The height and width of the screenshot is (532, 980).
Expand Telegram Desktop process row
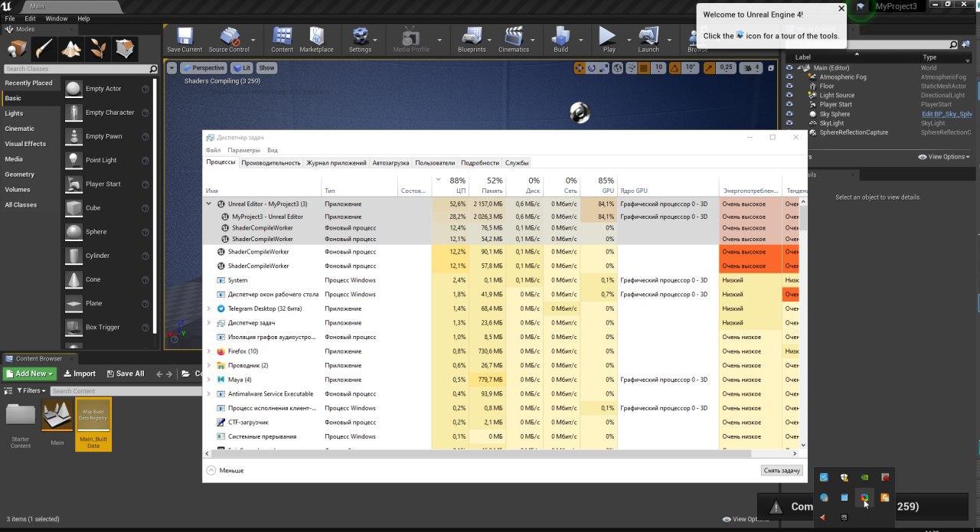pyautogui.click(x=209, y=308)
